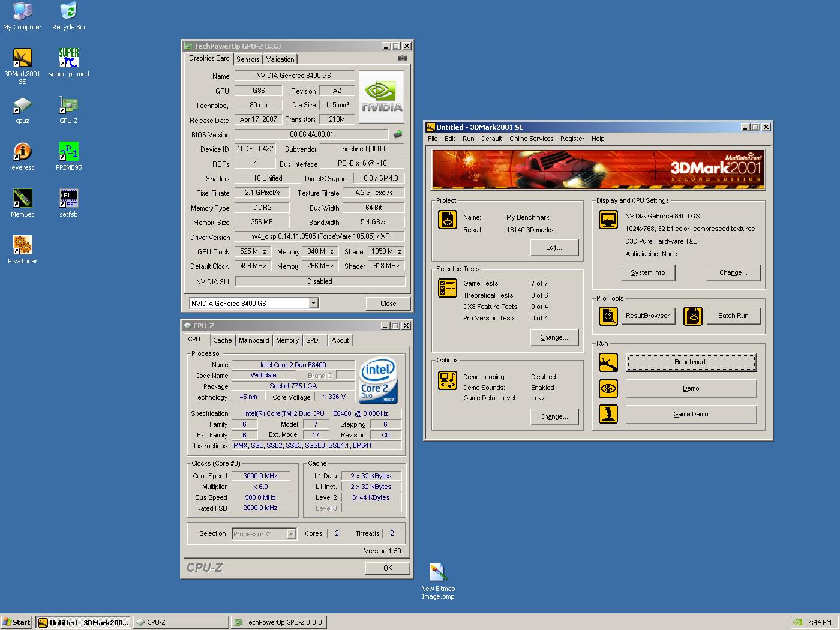Open the Processor #1 selection dropdown
The height and width of the screenshot is (630, 840).
[291, 534]
